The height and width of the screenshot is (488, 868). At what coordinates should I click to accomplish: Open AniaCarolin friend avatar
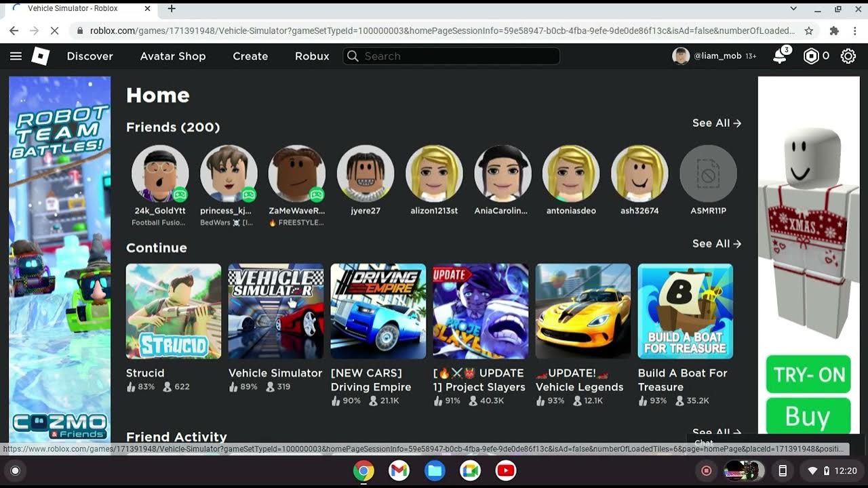pyautogui.click(x=502, y=174)
